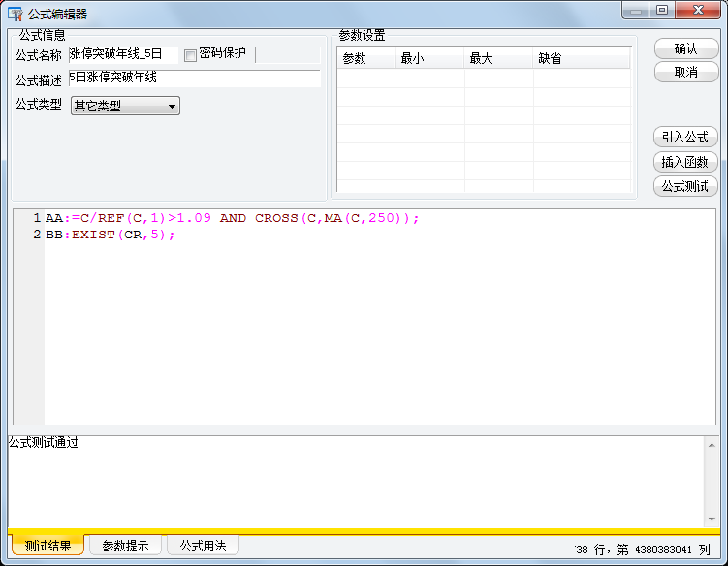Click the result pane scroll-up arrow
Screen dimensions: 728x566
point(712,445)
